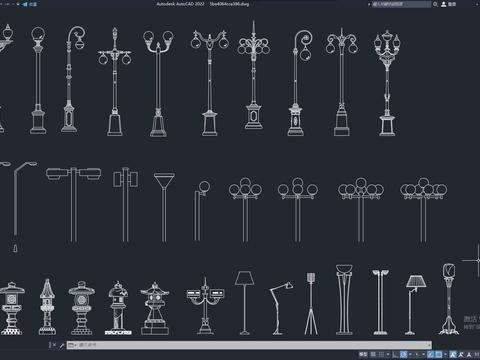The image size is (480, 360).
Task: Click the annotation scale icon in status bar
Action: pos(469,354)
